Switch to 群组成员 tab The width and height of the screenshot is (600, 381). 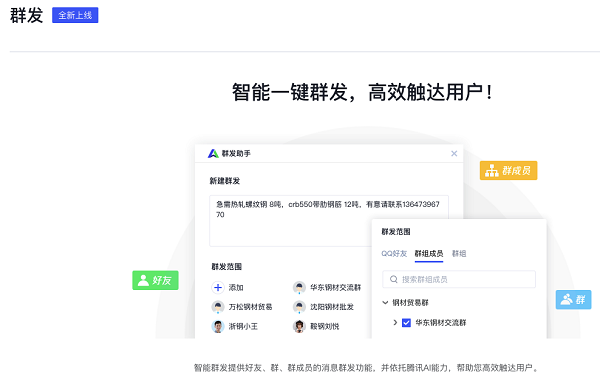pos(429,254)
